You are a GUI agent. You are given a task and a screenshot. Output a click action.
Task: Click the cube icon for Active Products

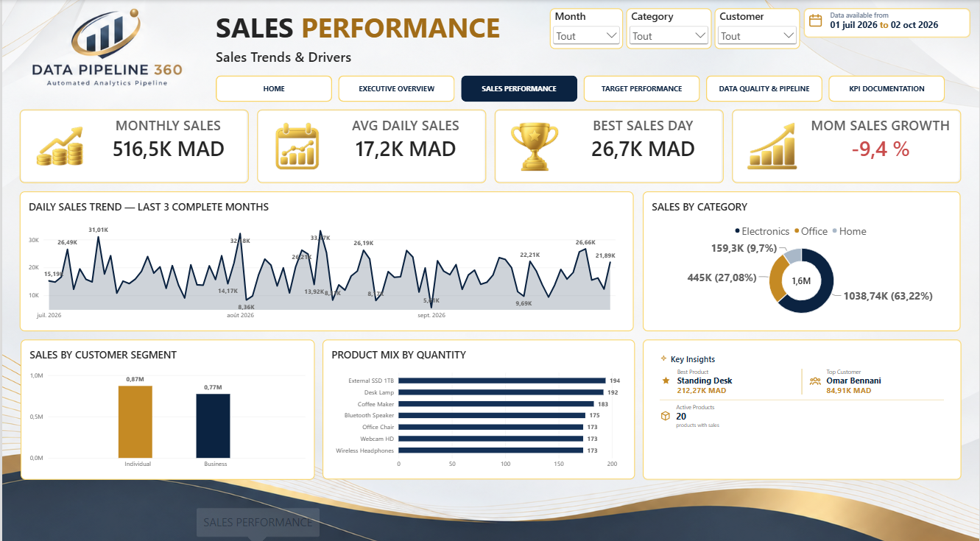point(666,416)
